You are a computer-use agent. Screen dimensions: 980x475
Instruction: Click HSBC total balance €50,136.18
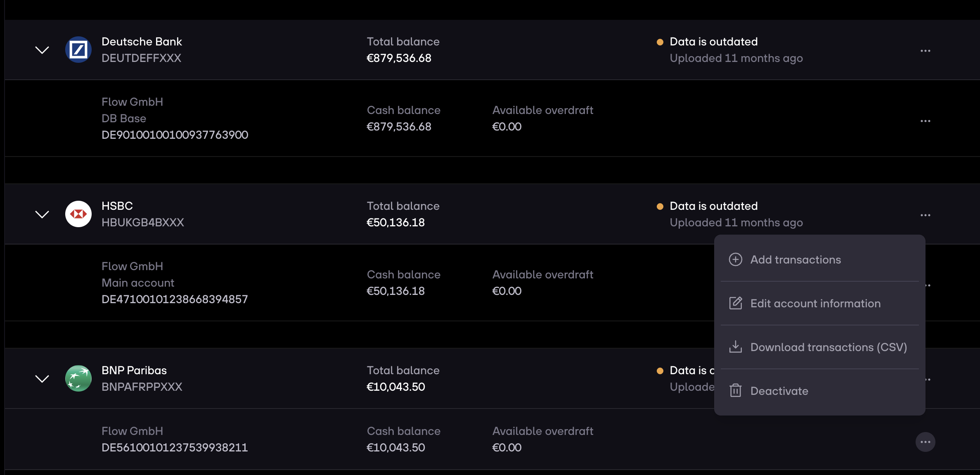click(x=395, y=222)
